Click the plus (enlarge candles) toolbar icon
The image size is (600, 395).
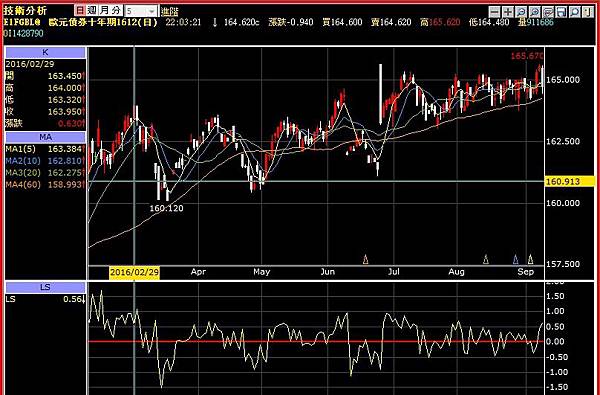tap(508, 12)
